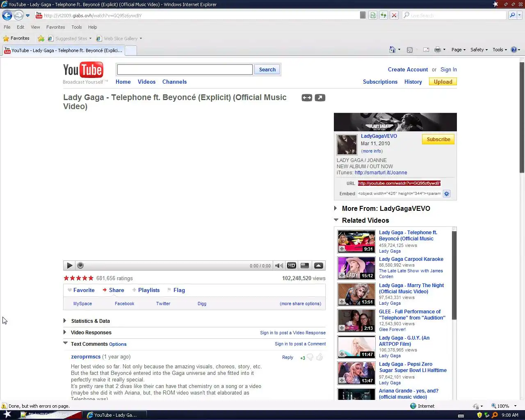525x420 pixels.
Task: Click the yellow Subscribe button
Action: 438,139
